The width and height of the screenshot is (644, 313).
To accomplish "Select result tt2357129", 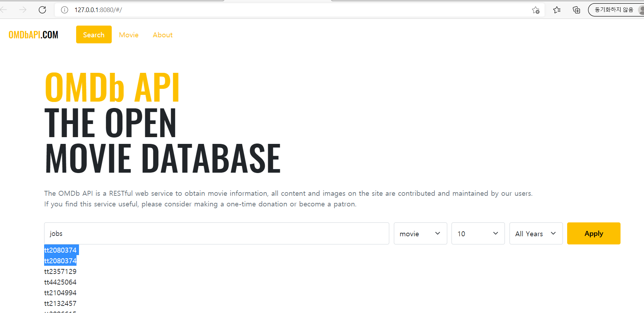I will pos(60,271).
